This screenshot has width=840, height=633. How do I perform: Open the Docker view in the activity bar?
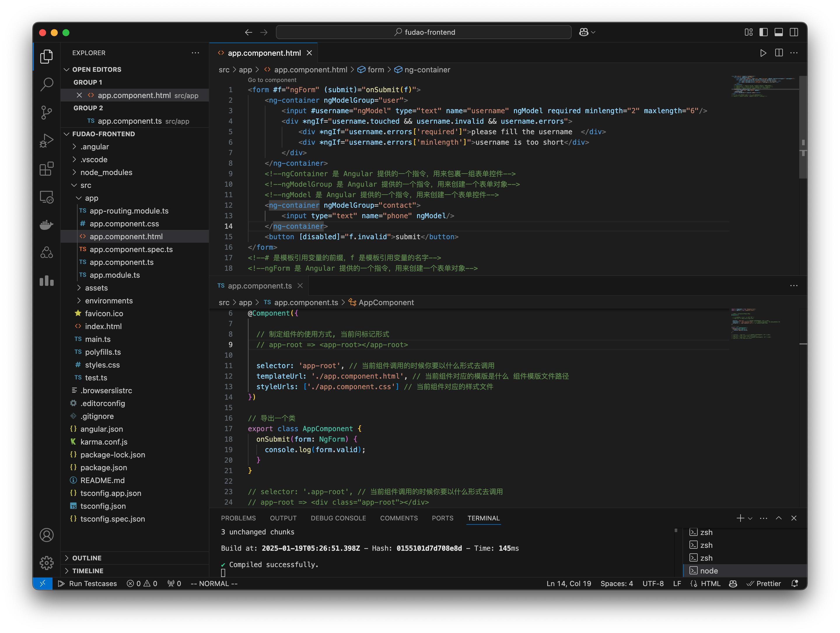pos(46,225)
